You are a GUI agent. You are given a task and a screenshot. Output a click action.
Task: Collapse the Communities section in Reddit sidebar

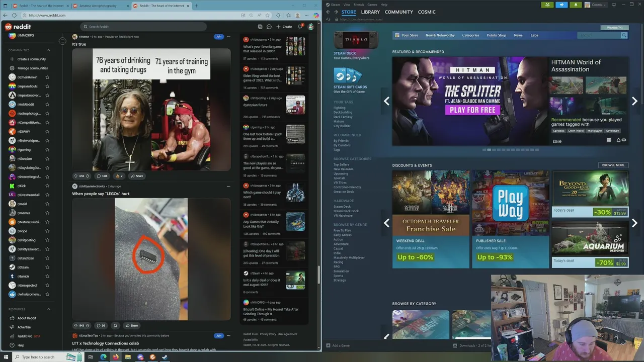tap(49, 50)
